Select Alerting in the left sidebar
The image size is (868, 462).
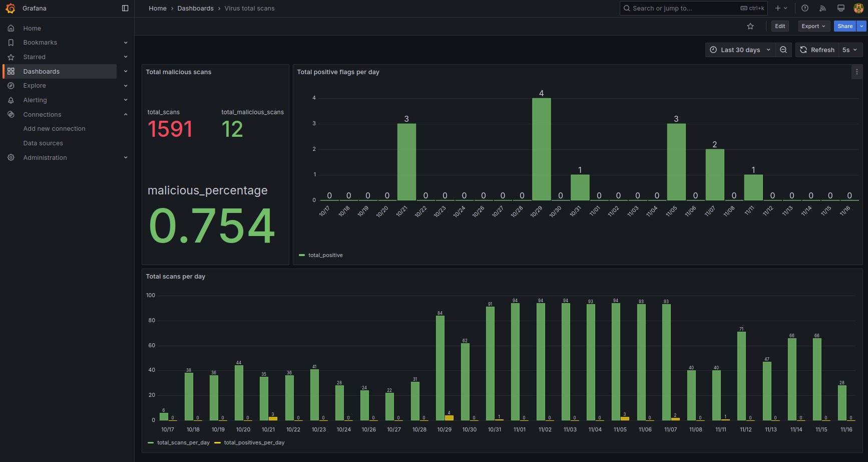click(35, 100)
